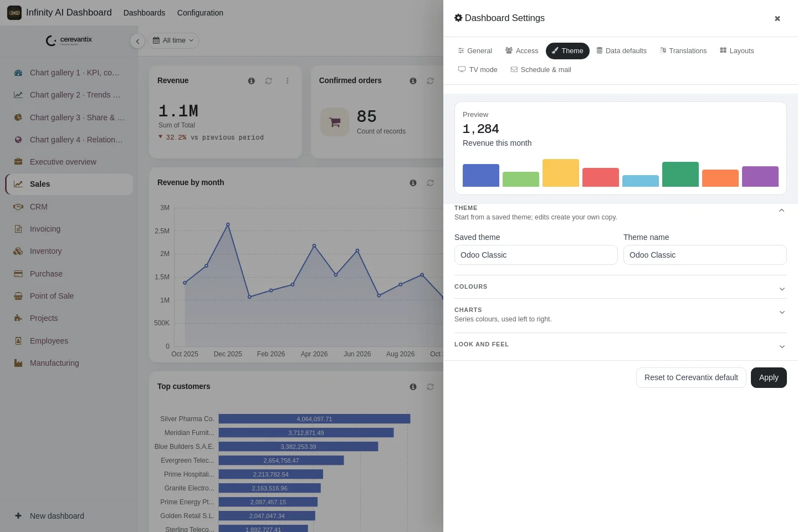Viewport: 798px width, 532px height.
Task: Expand the COLOURS section
Action: point(621,287)
